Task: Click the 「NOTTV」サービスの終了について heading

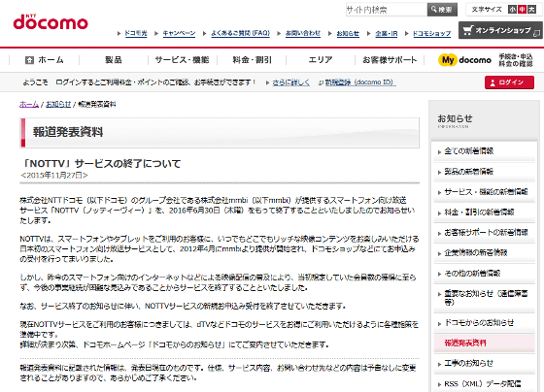Action: coord(101,163)
